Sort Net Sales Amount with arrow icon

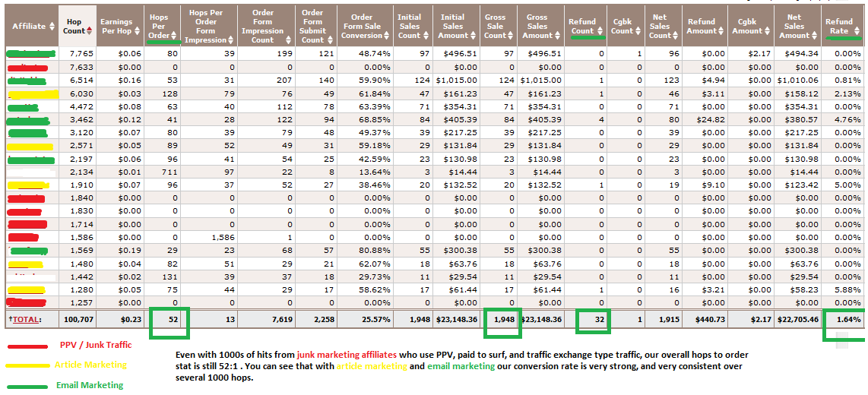(813, 35)
